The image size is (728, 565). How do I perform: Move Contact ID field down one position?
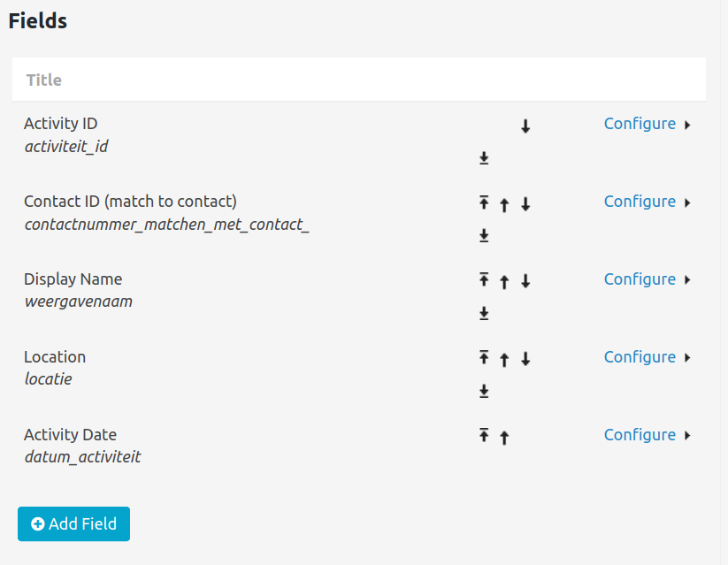coord(525,204)
